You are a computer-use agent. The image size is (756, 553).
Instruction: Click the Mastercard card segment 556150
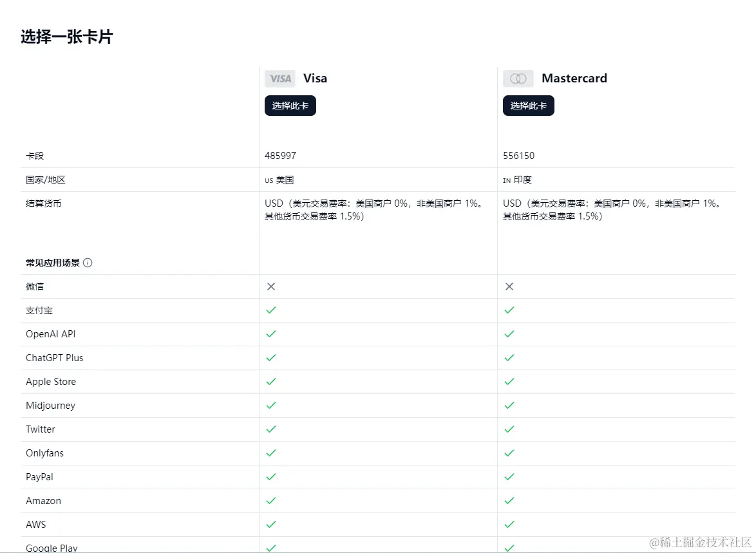(519, 156)
